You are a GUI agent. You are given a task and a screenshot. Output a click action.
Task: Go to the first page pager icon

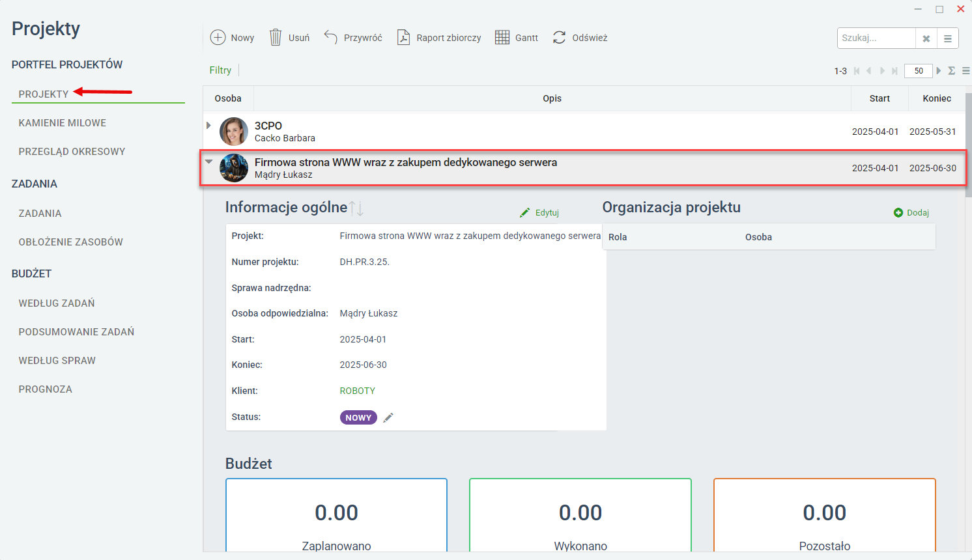tap(857, 71)
